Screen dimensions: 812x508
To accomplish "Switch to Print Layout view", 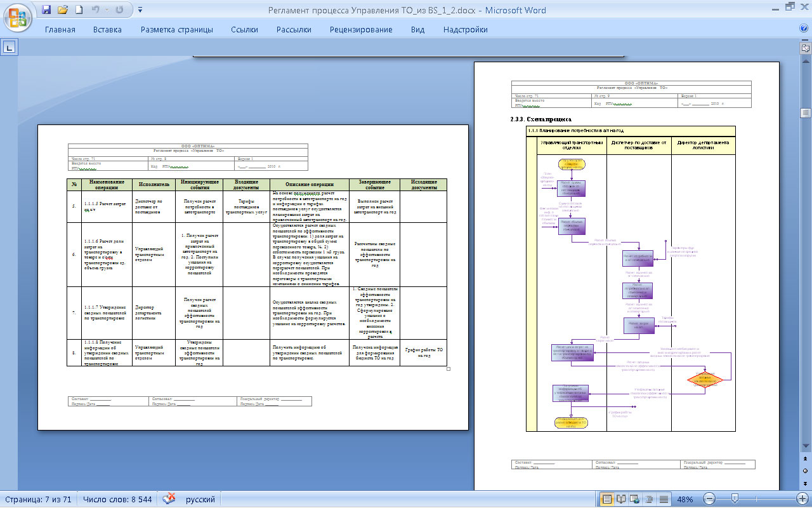I will tap(607, 499).
